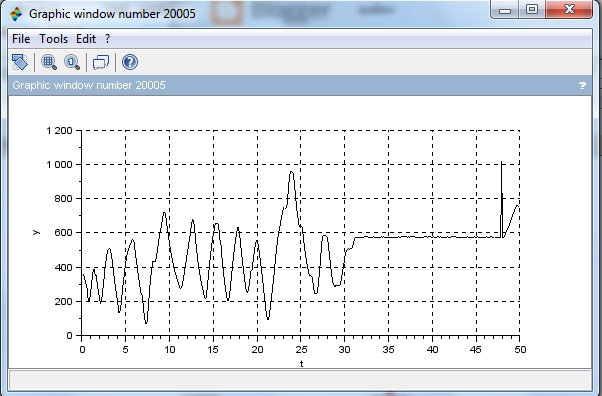The image size is (602, 396).
Task: Click the curve peak near t=24
Action: pos(291,173)
